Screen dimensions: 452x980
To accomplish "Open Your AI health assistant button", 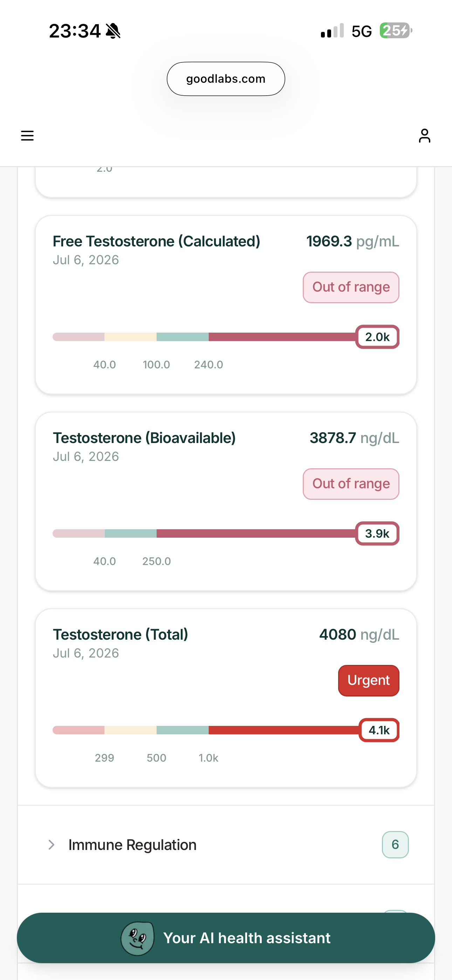I will (x=226, y=938).
